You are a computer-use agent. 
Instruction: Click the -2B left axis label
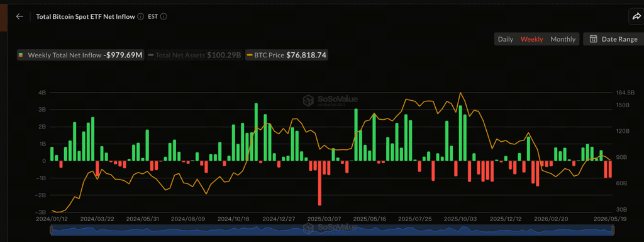tap(41, 195)
